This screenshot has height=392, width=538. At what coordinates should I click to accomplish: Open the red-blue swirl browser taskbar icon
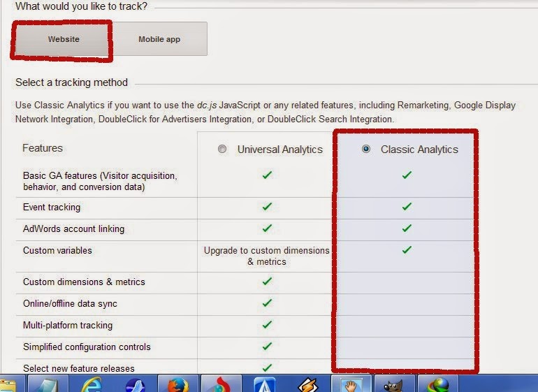pos(221,384)
